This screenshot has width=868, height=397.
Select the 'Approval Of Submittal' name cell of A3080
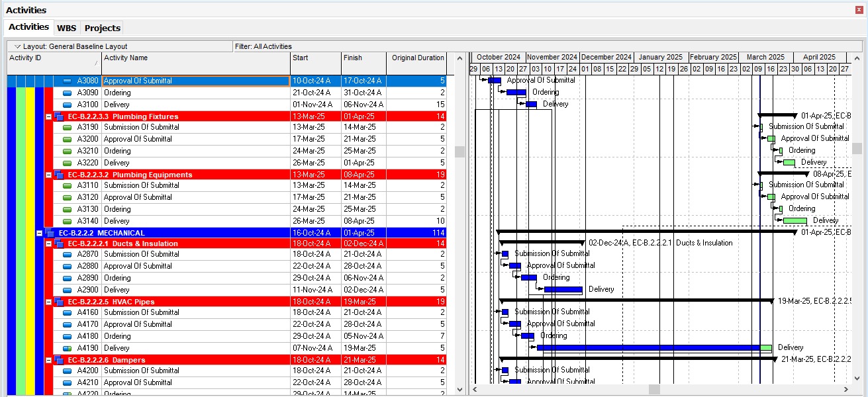click(x=196, y=81)
